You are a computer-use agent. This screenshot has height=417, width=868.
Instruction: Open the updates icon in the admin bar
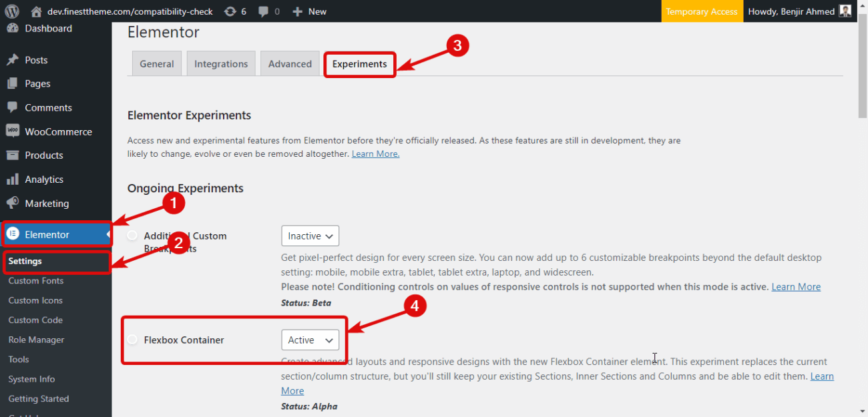(x=230, y=11)
